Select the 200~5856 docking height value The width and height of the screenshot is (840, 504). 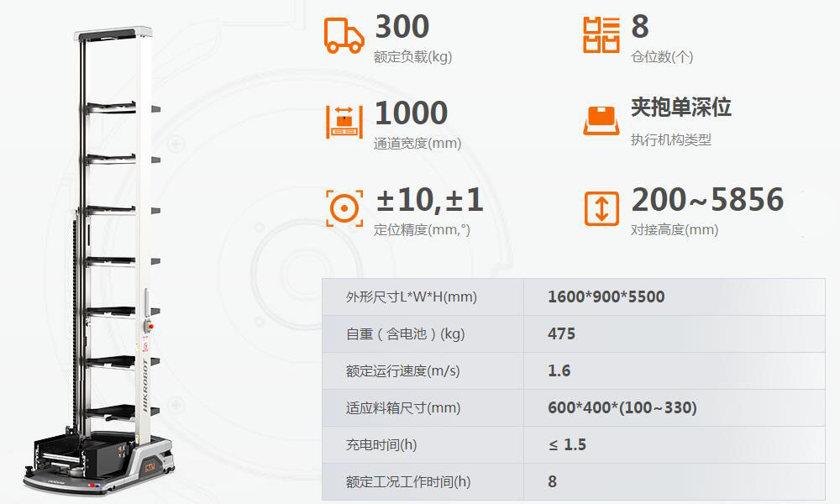pyautogui.click(x=707, y=200)
